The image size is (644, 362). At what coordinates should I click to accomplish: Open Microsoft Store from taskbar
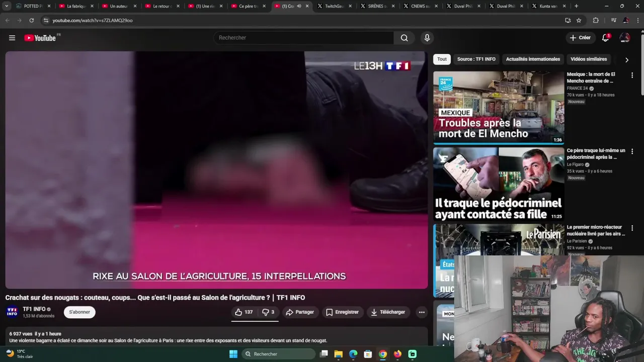(x=368, y=354)
